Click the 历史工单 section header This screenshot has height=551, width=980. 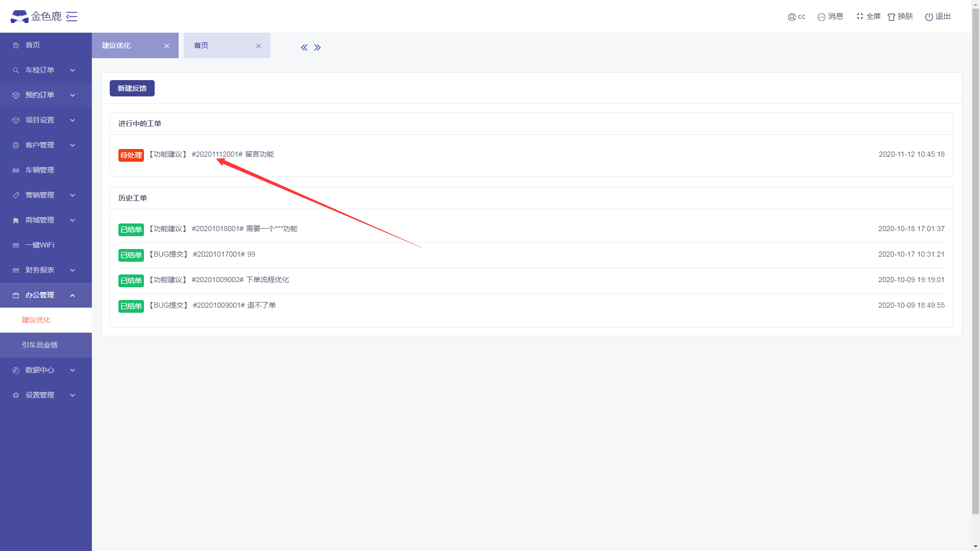[133, 198]
